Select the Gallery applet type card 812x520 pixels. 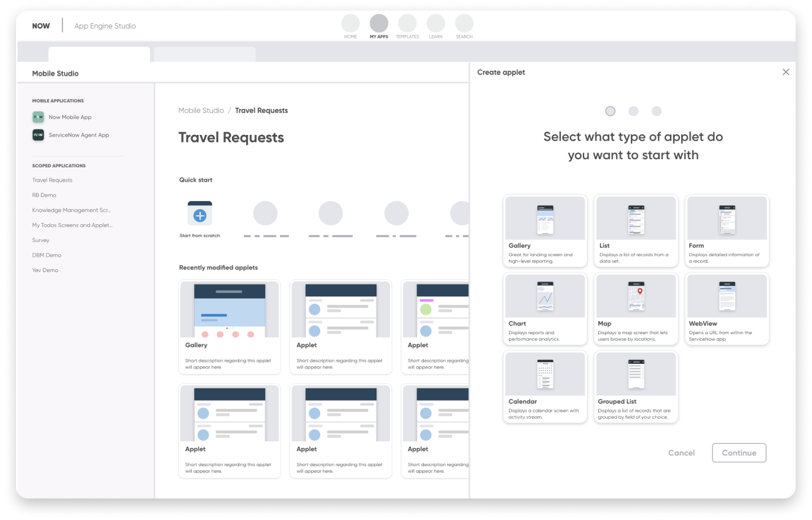coord(545,231)
